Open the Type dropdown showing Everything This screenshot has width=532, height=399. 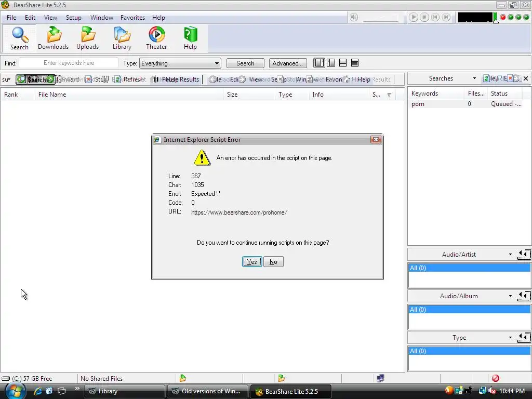tap(180, 63)
